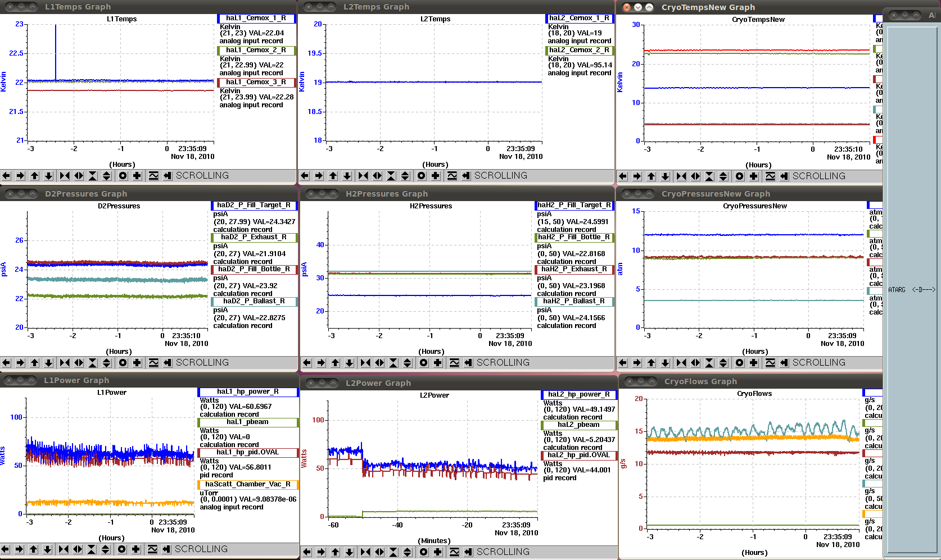Select haL1_Cernox_3_R legend entry
Screen dimensions: 941x560
coord(256,82)
